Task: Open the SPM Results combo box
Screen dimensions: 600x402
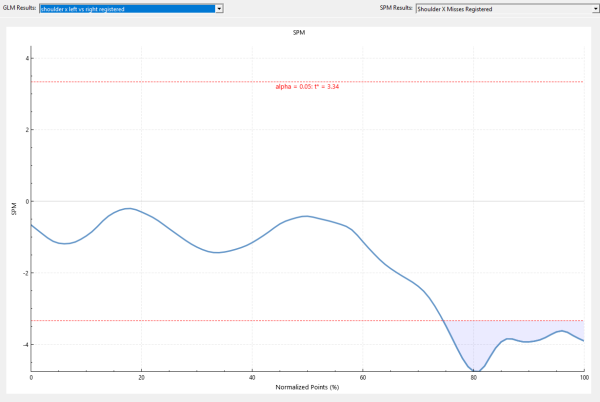Action: (x=507, y=8)
